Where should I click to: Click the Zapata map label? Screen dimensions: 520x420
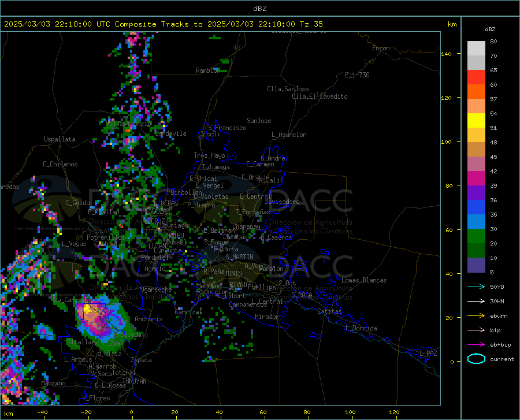point(142,360)
